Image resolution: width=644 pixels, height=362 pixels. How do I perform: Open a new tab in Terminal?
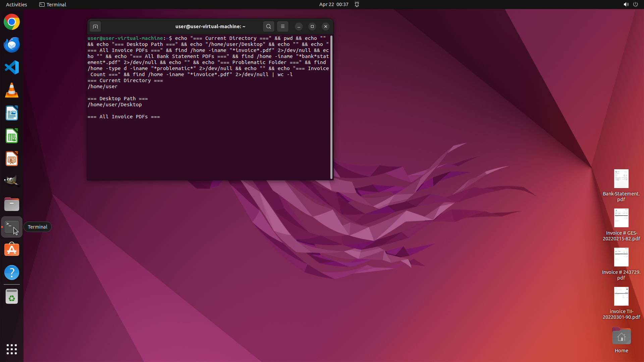click(x=95, y=26)
